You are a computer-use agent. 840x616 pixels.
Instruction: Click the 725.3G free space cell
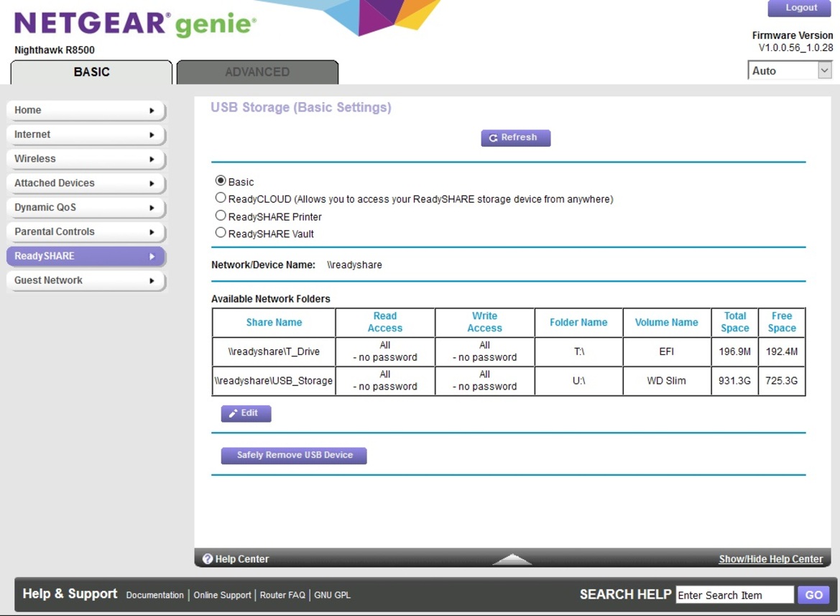click(782, 381)
